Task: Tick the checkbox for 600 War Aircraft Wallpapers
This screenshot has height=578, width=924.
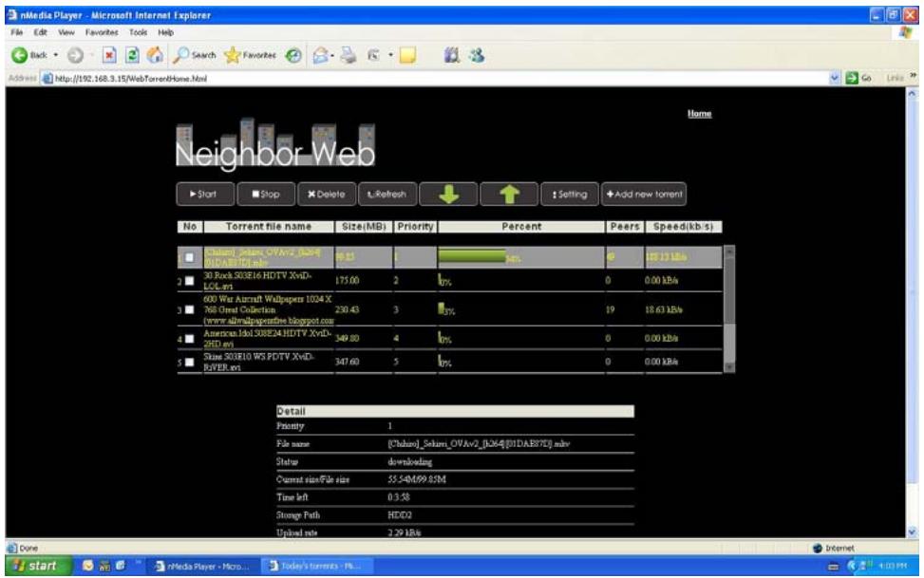Action: pyautogui.click(x=189, y=310)
